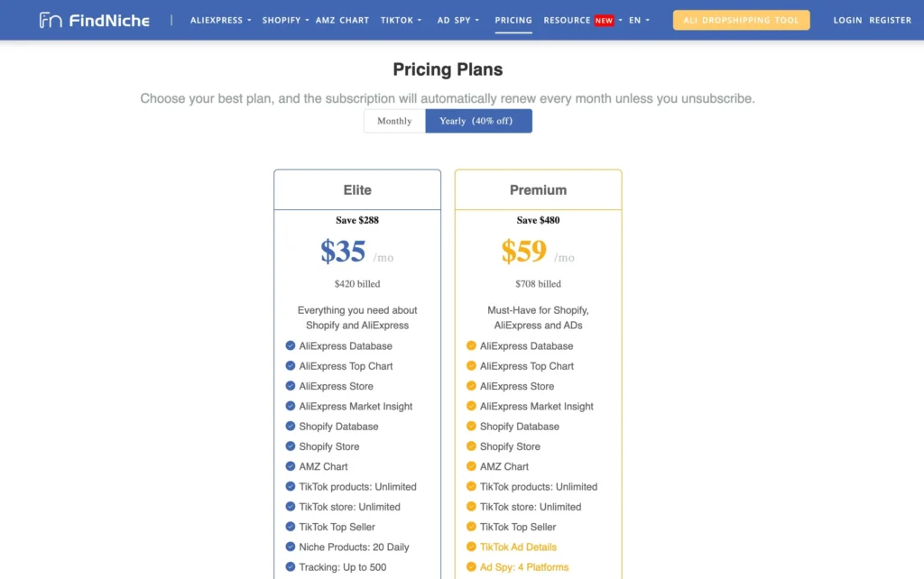Click blue check icon beside Elite AliExpress Database
This screenshot has width=924, height=579.
click(291, 345)
